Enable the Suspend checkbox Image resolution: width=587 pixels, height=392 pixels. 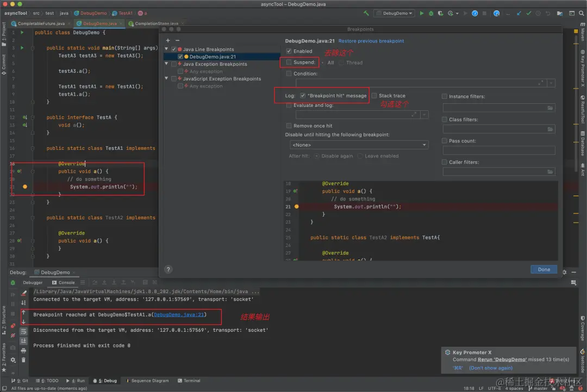(x=289, y=62)
